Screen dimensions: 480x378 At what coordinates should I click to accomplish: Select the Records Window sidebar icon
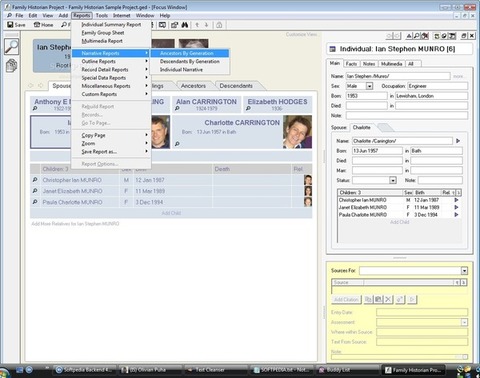[12, 65]
